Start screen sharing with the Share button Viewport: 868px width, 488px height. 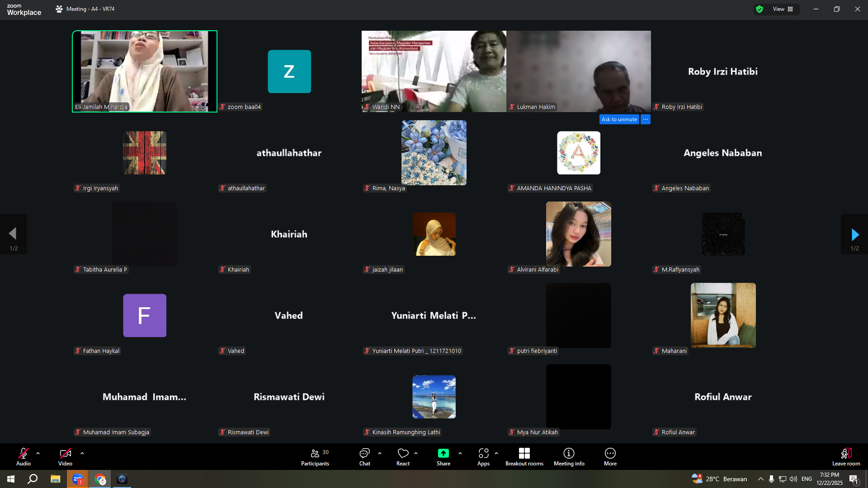pos(443,456)
